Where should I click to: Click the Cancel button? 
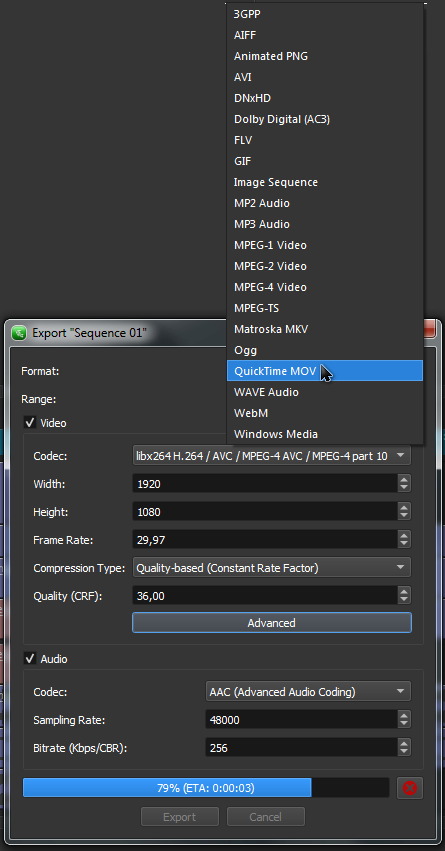[x=266, y=816]
